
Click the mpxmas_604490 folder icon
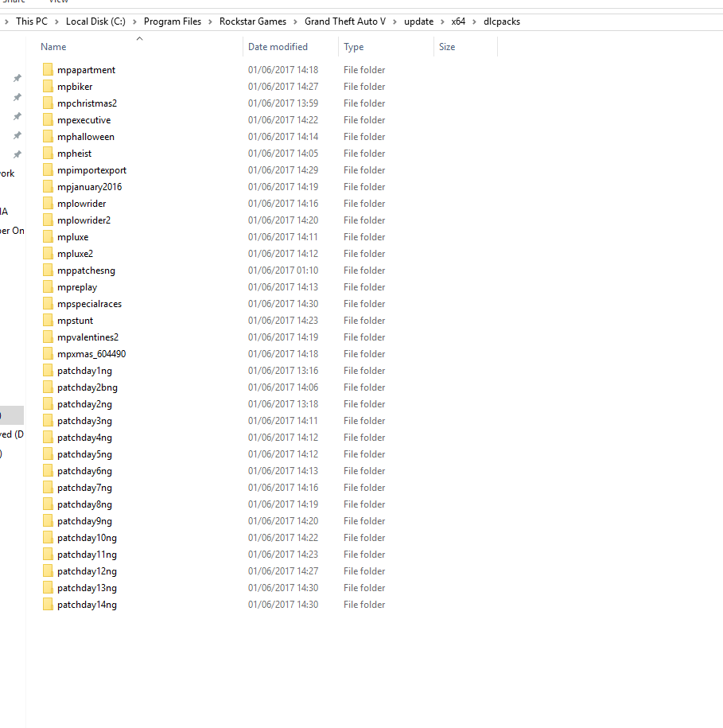click(x=48, y=354)
